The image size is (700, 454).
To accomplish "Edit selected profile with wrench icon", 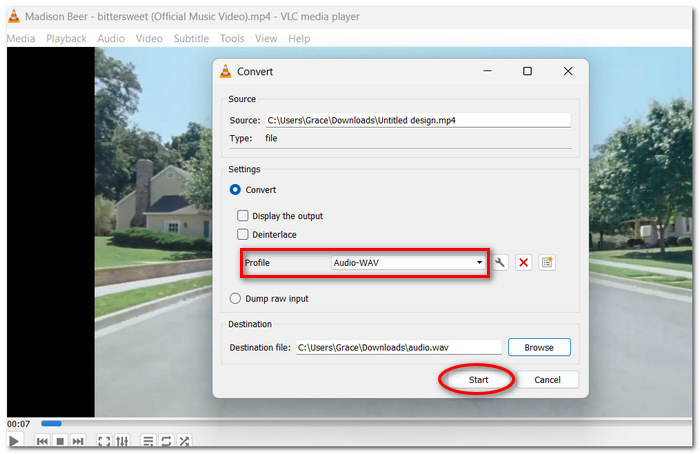I will 500,262.
